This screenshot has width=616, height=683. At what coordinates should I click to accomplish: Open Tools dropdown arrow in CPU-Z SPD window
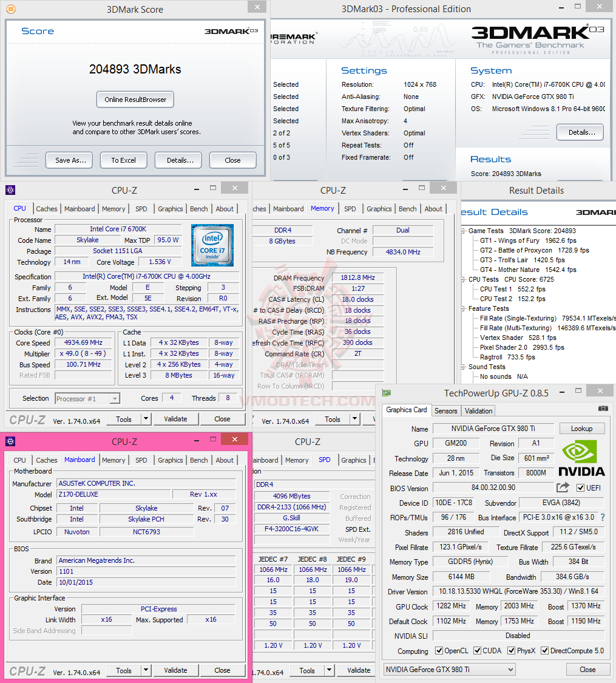click(329, 670)
